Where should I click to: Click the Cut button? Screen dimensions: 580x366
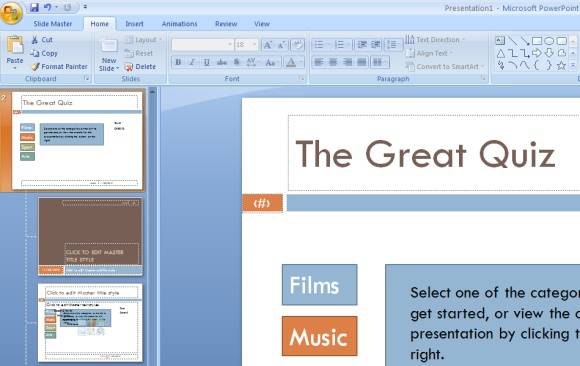[x=42, y=40]
